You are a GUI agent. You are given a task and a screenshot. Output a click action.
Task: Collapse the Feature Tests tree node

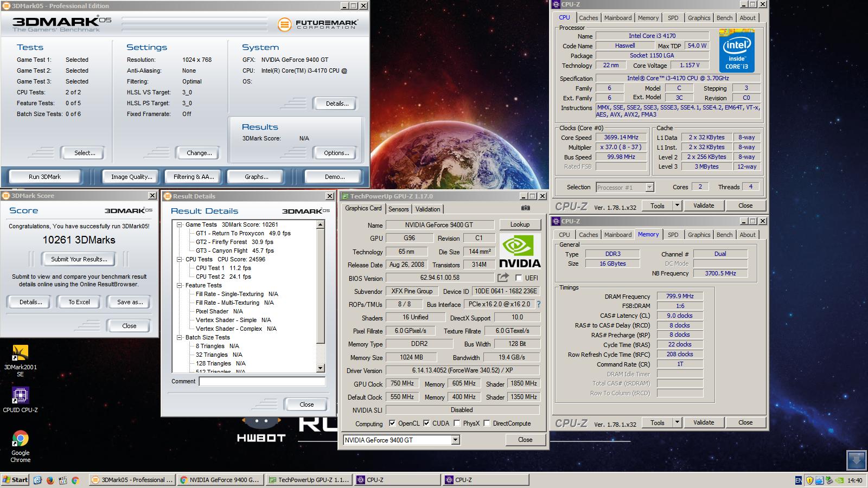pyautogui.click(x=179, y=285)
